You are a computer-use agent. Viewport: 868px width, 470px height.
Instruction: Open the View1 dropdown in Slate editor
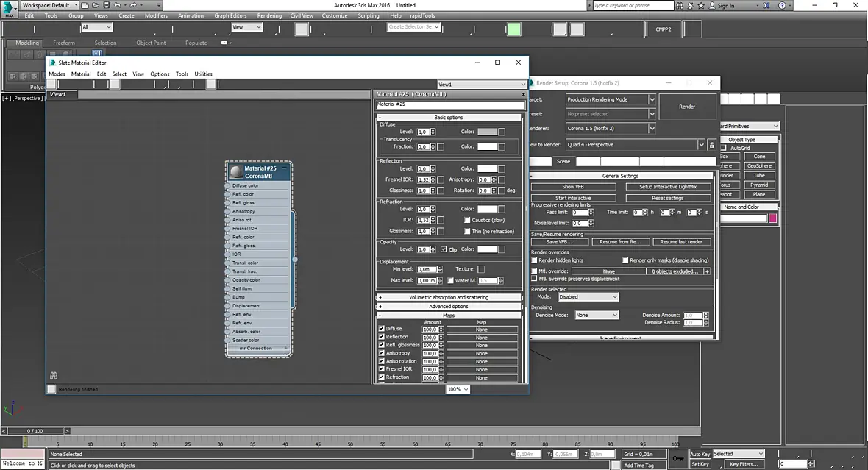point(481,84)
